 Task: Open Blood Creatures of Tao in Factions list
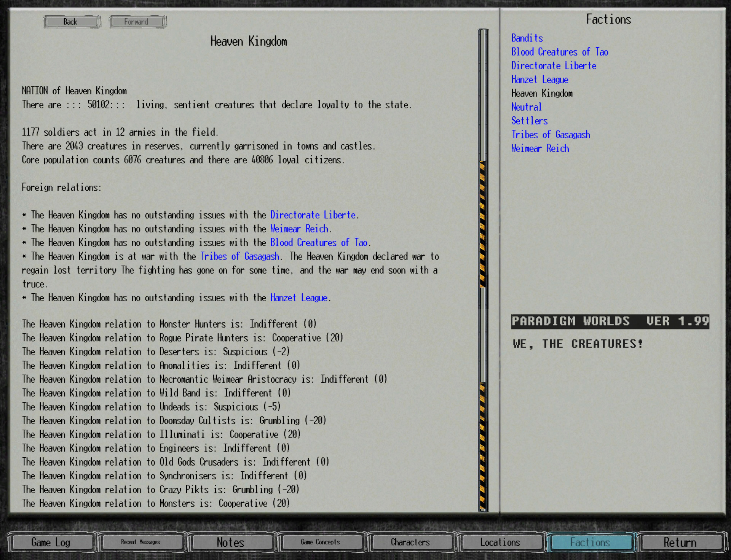[x=560, y=52]
